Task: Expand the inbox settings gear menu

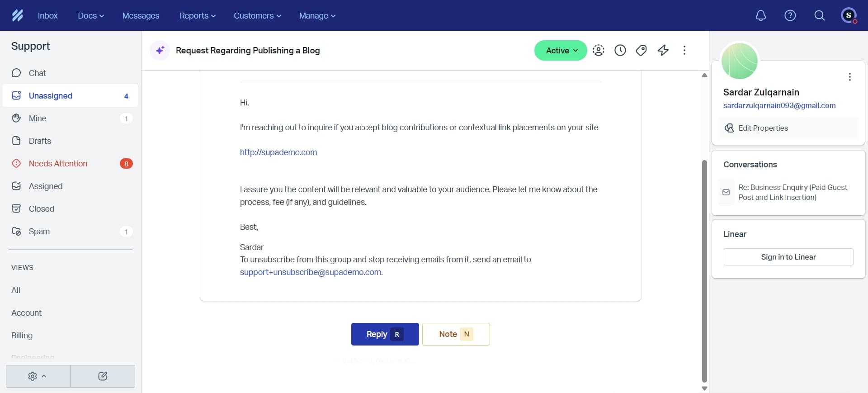Action: tap(38, 376)
